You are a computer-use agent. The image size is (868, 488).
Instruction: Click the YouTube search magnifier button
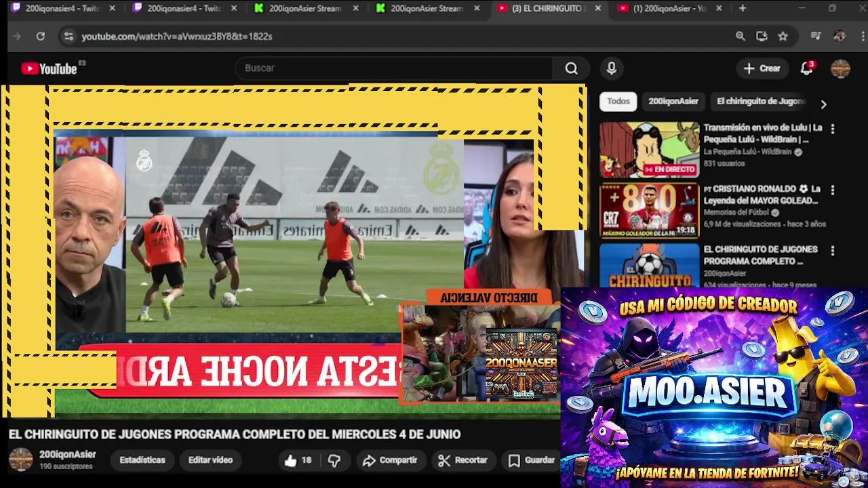click(572, 68)
